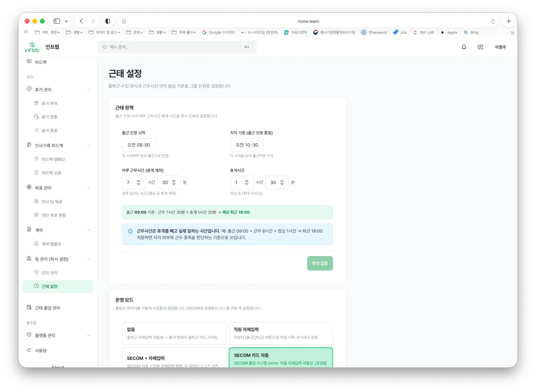Open the Safari sidebar dropdown arrow
The image size is (536, 392).
66,21
